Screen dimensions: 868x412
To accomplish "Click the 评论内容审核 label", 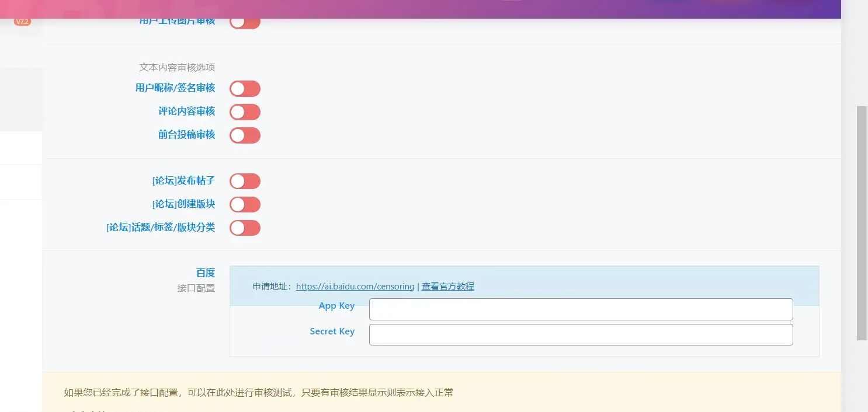I will (187, 111).
